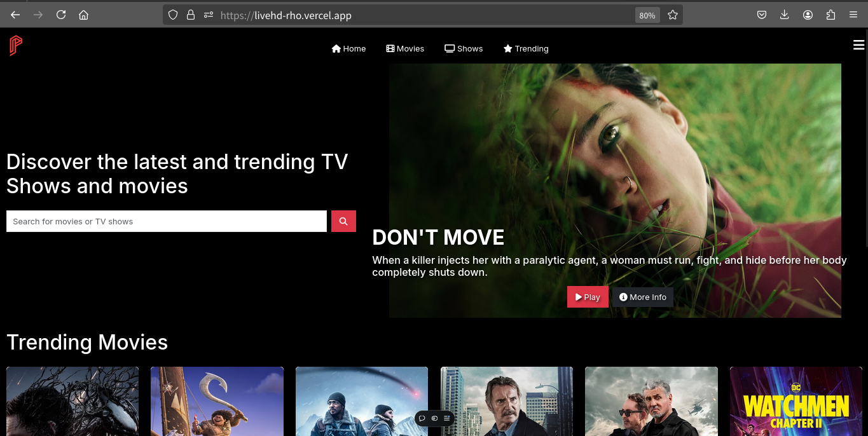Submit search with the red magnifier button
868x436 pixels.
tap(343, 221)
